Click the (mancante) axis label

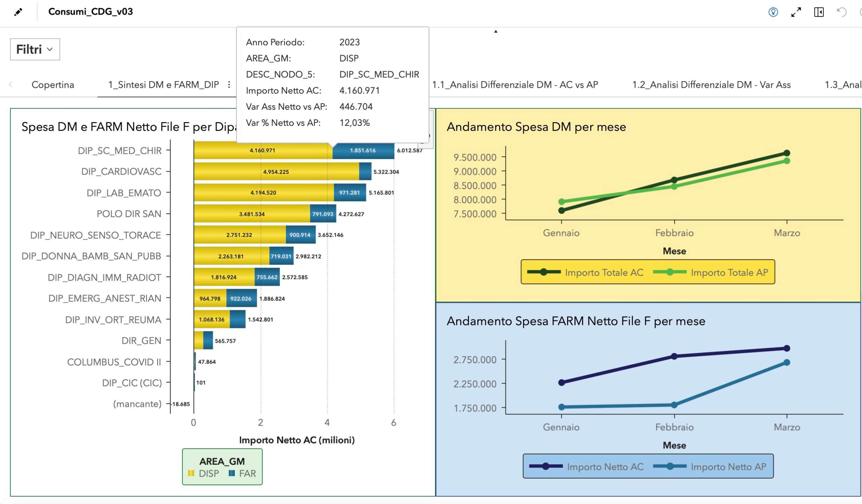[x=137, y=404]
